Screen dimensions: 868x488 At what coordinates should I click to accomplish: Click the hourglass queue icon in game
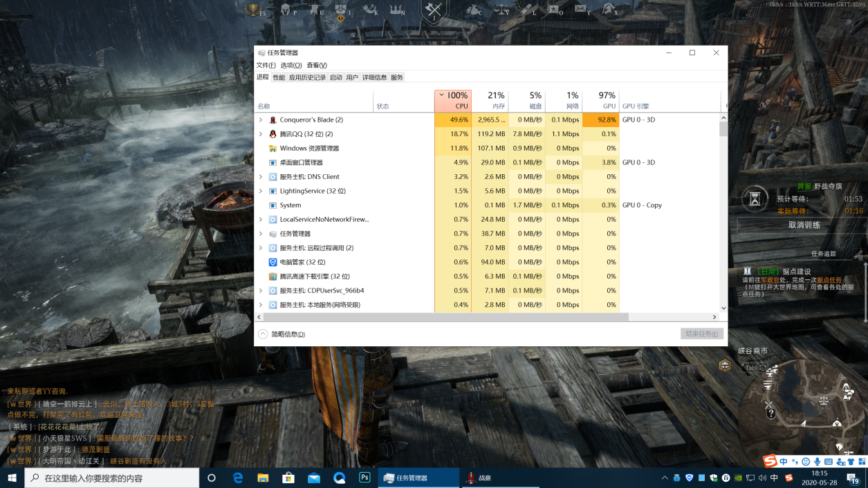[x=755, y=199]
